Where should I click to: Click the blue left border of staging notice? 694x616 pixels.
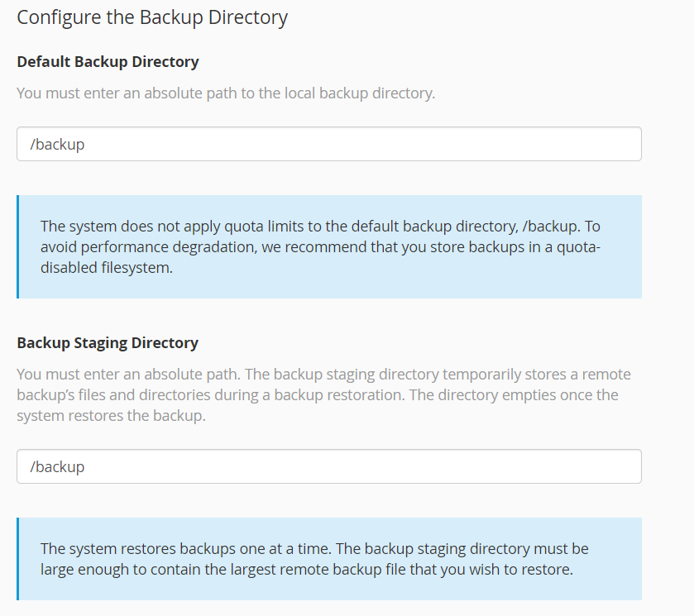click(17, 559)
